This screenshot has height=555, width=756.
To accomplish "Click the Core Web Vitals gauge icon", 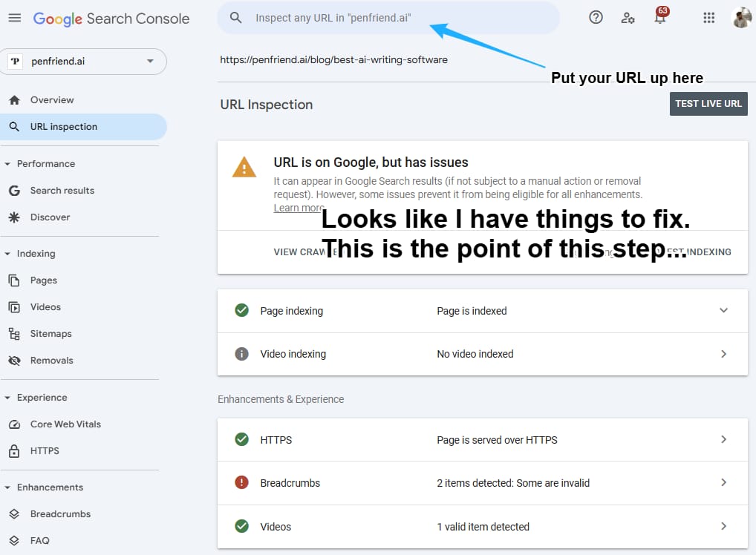I will (x=14, y=424).
